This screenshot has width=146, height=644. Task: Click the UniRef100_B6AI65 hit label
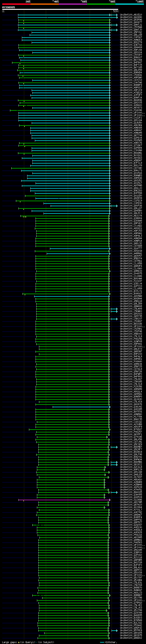(x=131, y=492)
